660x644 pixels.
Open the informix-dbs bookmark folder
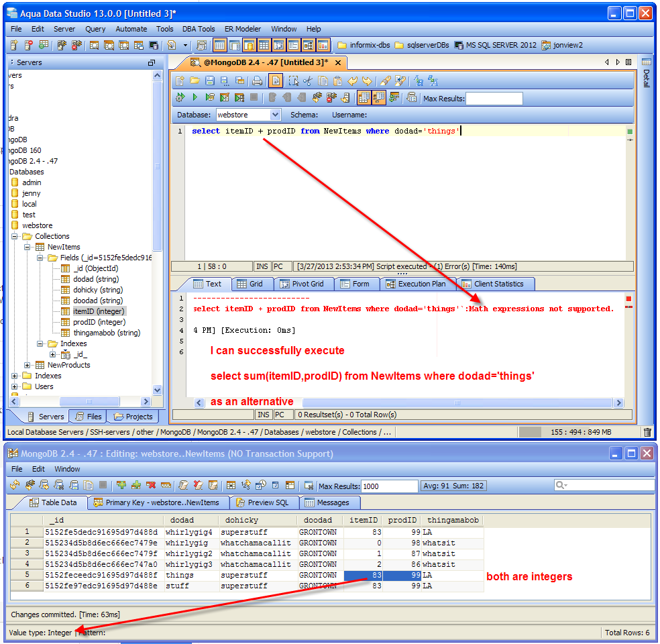pos(364,45)
